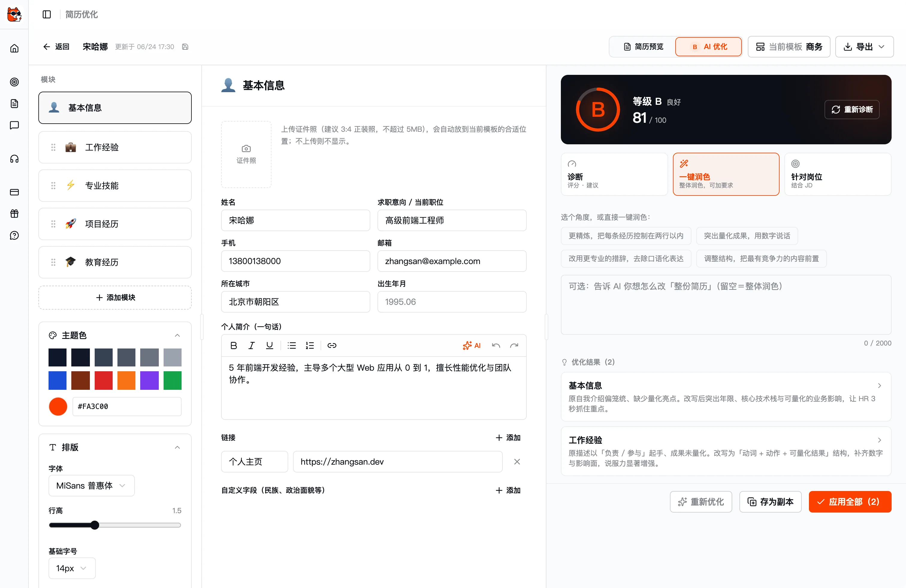Select the 针对岗位 mode card
The width and height of the screenshot is (906, 588).
point(838,174)
